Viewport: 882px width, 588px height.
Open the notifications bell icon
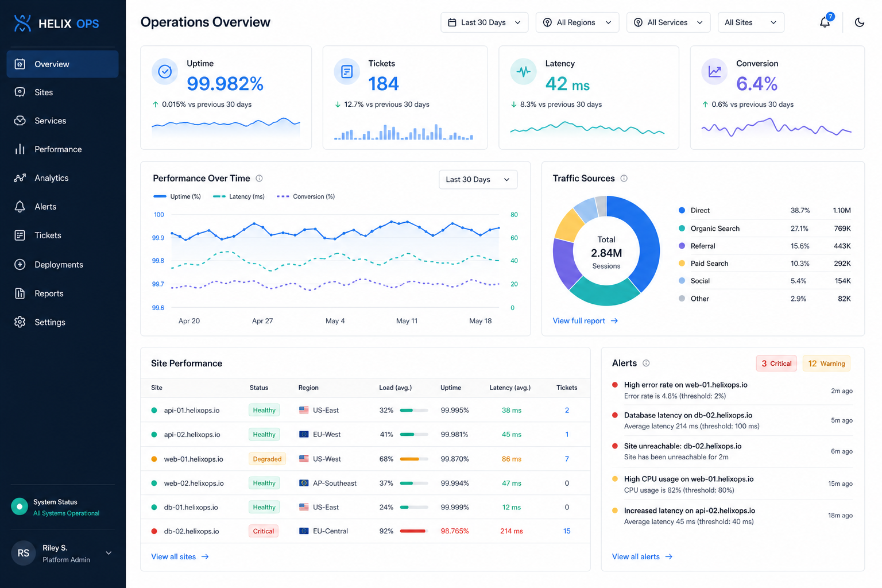click(x=825, y=22)
